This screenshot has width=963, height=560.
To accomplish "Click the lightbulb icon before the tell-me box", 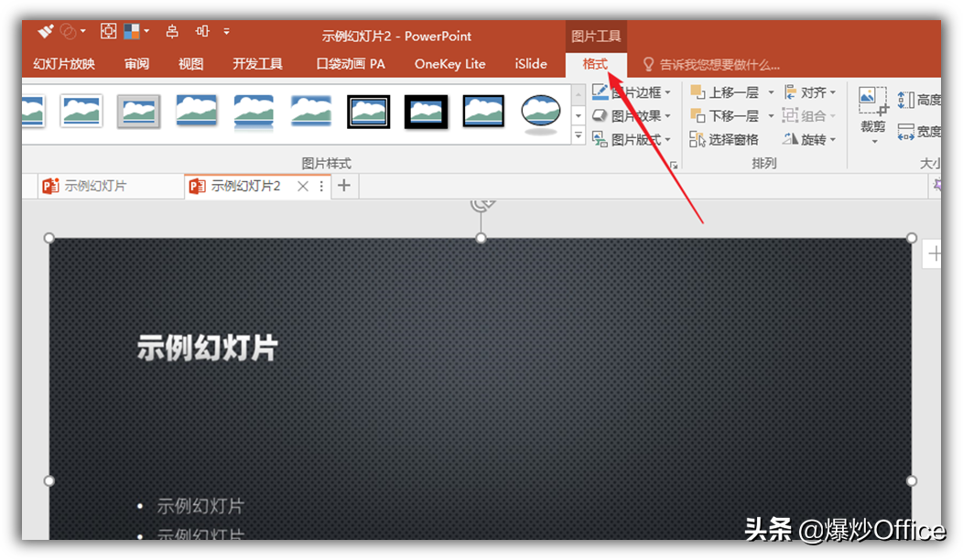I will [648, 64].
